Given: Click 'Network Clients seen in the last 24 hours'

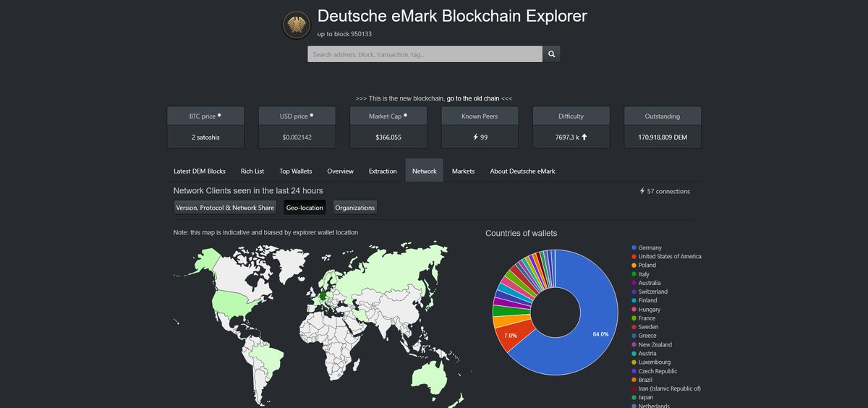Looking at the screenshot, I should tap(248, 190).
